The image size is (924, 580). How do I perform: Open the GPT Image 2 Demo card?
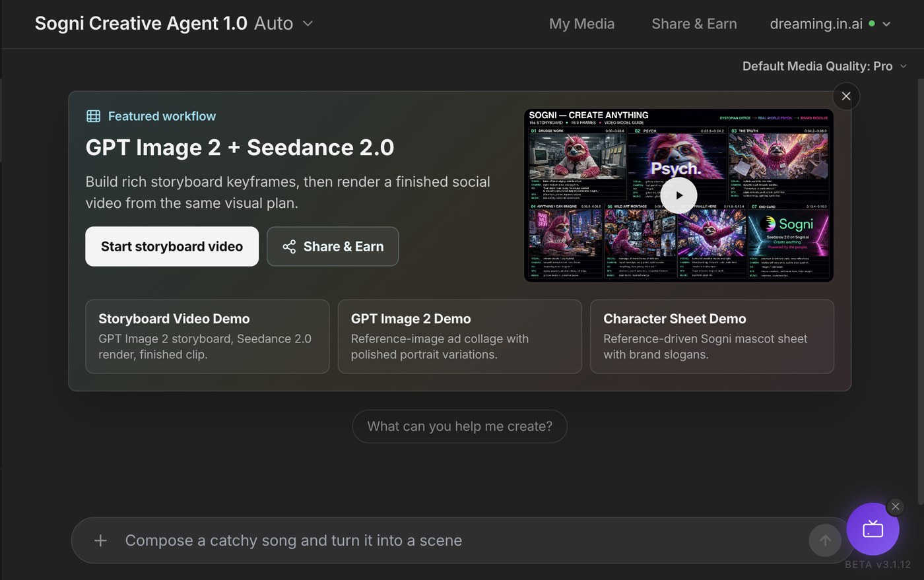click(459, 337)
